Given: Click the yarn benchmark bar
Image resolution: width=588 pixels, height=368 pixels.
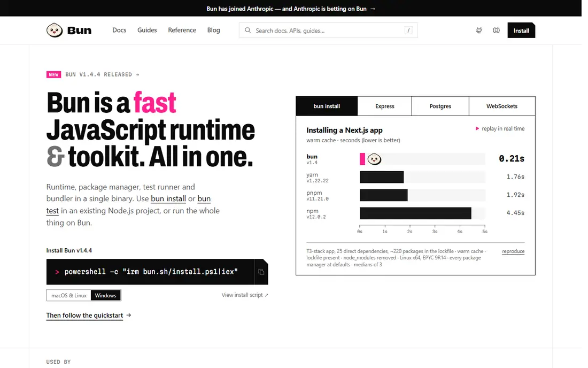Looking at the screenshot, I should tap(382, 177).
